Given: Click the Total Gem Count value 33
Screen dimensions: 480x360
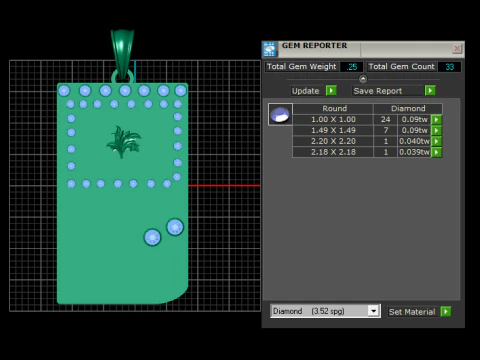Looking at the screenshot, I should (x=449, y=67).
